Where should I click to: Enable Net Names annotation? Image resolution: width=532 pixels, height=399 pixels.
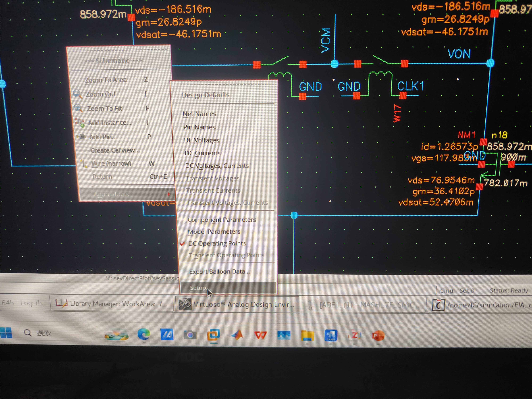point(199,114)
